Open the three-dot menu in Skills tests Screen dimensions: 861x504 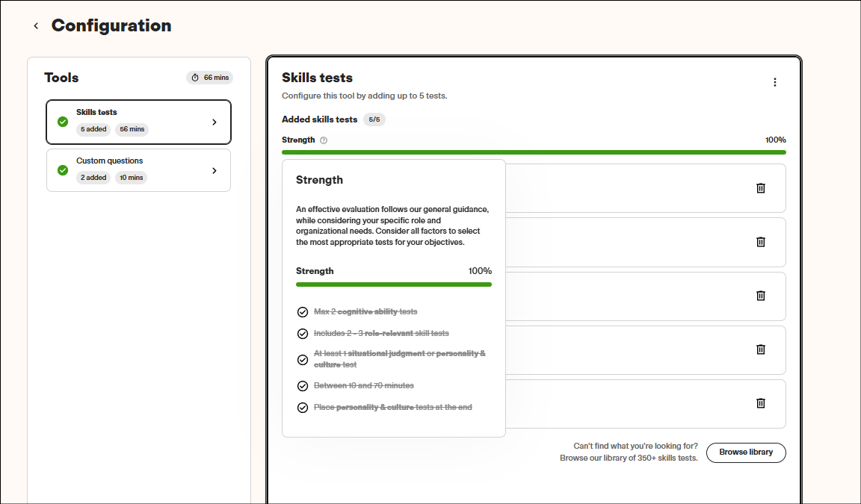[774, 82]
